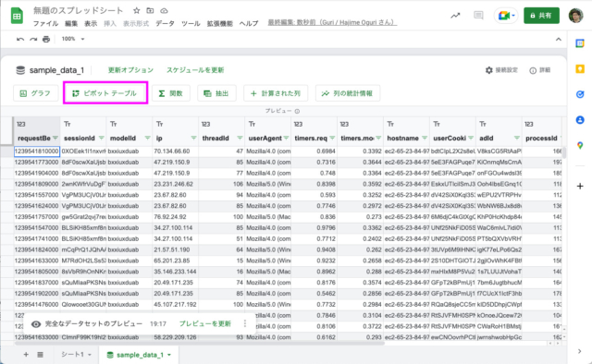Select cell 1239541810000
592x364 pixels.
pyautogui.click(x=37, y=152)
